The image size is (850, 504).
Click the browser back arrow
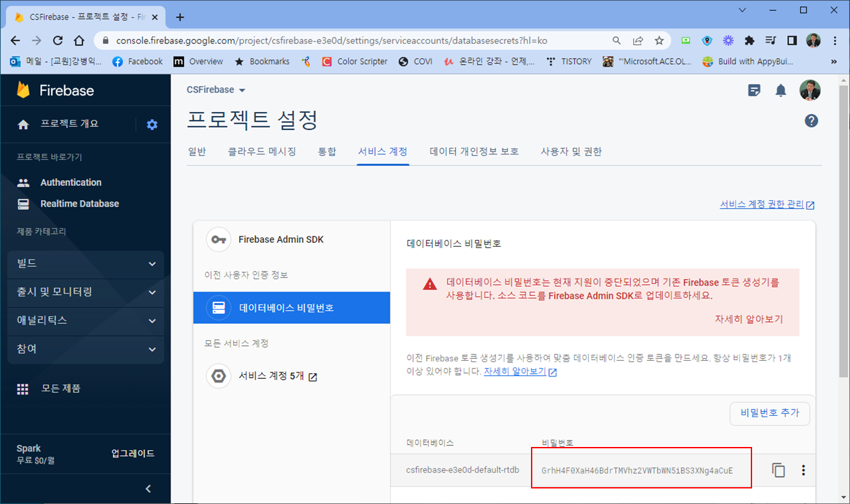click(16, 40)
